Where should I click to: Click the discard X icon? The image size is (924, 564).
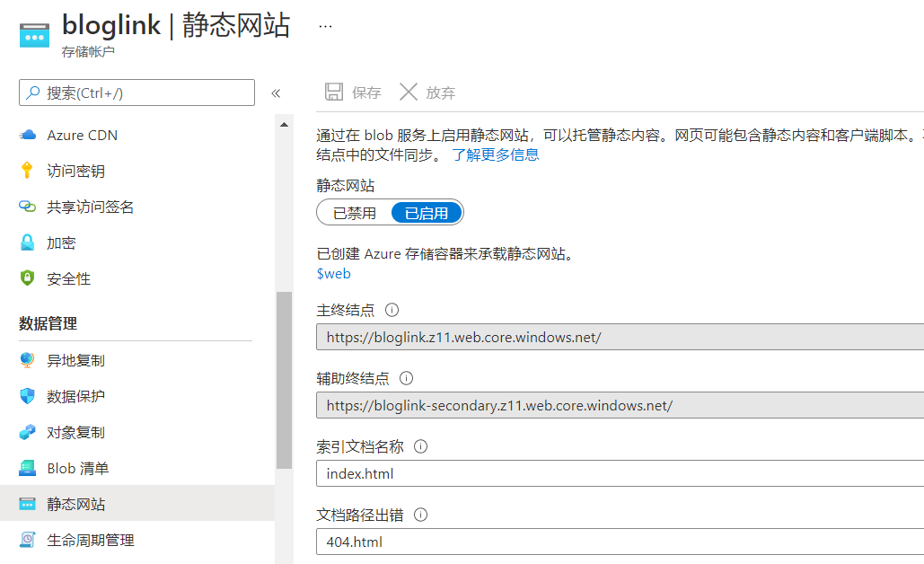[409, 92]
